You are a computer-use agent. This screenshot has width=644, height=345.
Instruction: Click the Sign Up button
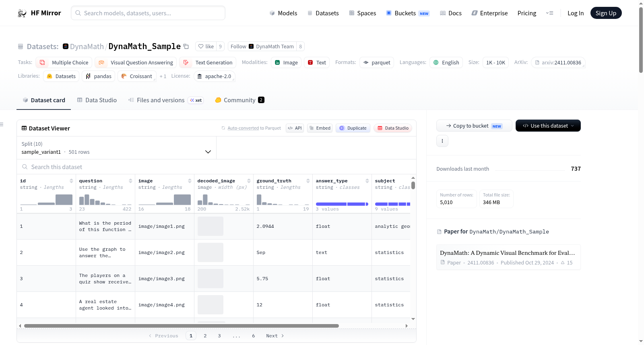coord(606,13)
